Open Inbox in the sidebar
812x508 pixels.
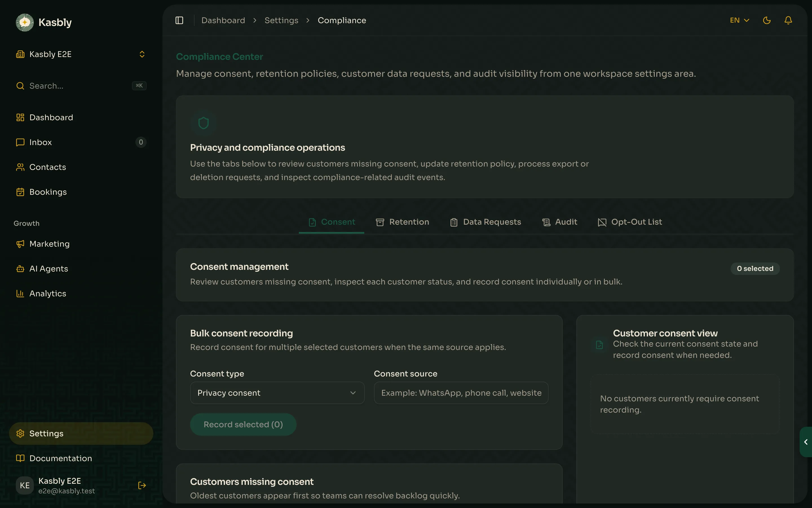[81, 143]
